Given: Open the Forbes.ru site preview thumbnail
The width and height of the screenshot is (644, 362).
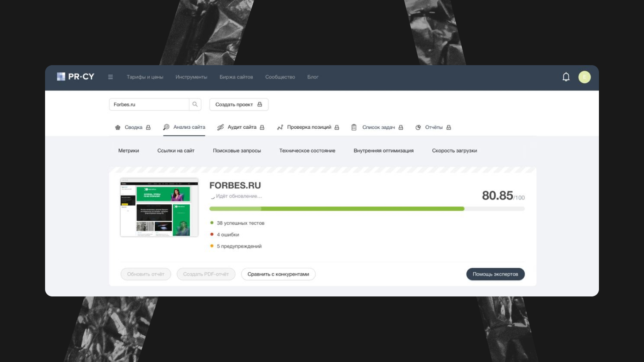Looking at the screenshot, I should pyautogui.click(x=159, y=208).
